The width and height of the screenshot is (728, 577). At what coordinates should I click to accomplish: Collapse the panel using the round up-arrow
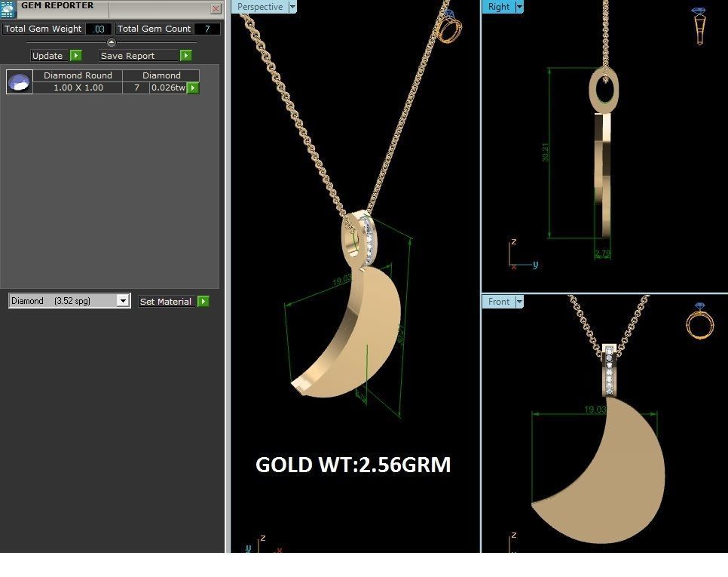112,42
